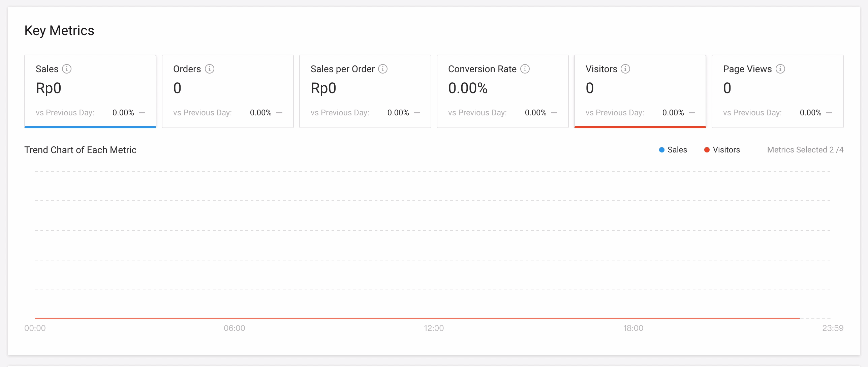
Task: Click the info icon next to Visitors
Action: 625,69
